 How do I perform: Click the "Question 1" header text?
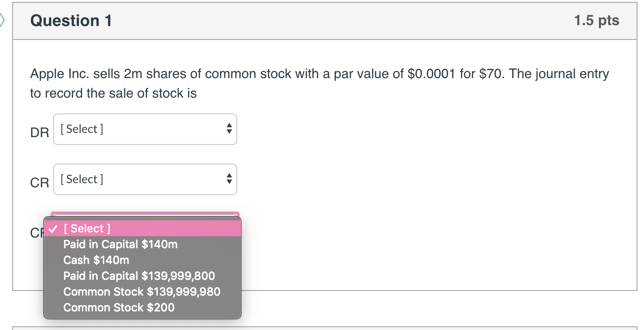click(70, 20)
